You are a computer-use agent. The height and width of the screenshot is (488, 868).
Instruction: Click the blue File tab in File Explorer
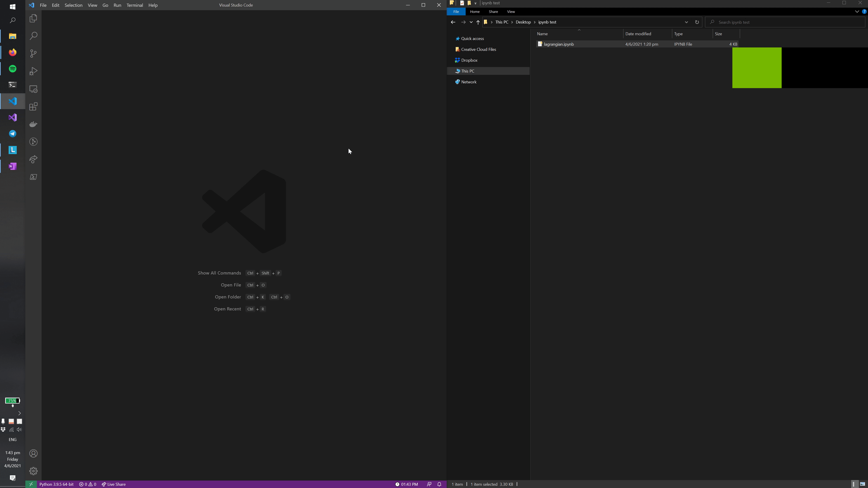(x=456, y=12)
